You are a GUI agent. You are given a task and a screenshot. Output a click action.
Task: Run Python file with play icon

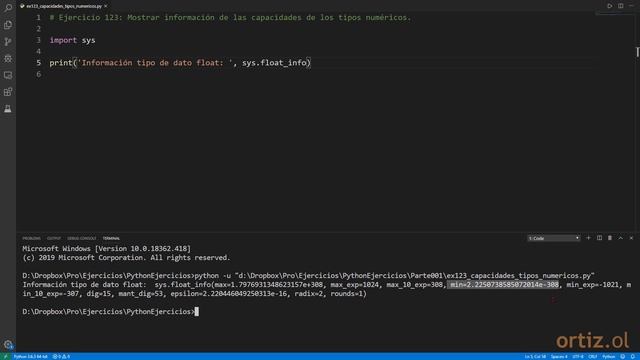(x=609, y=6)
